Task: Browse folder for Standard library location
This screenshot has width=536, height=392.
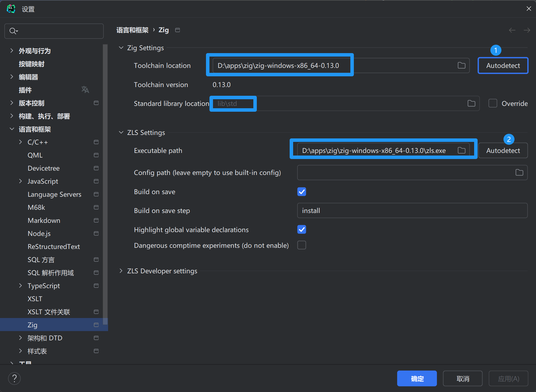Action: 471,104
